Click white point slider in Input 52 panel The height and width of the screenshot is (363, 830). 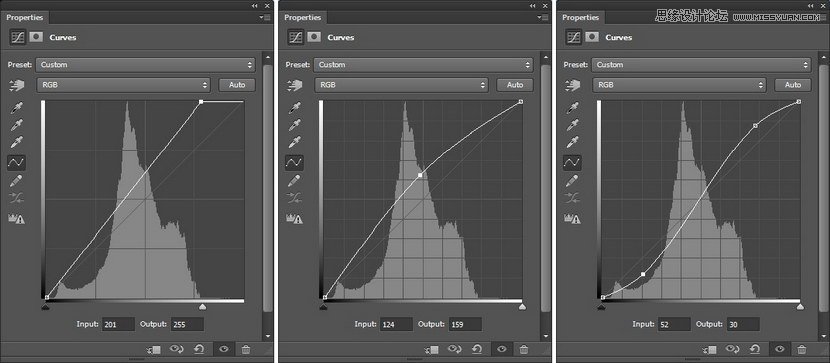800,306
